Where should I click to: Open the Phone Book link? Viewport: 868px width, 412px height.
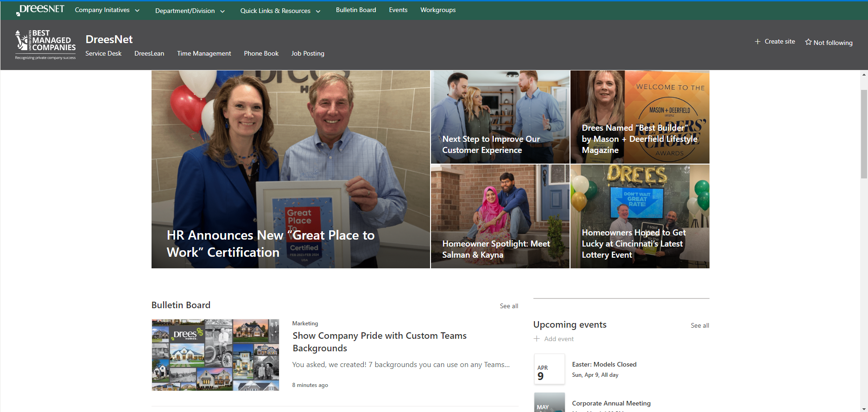(261, 53)
